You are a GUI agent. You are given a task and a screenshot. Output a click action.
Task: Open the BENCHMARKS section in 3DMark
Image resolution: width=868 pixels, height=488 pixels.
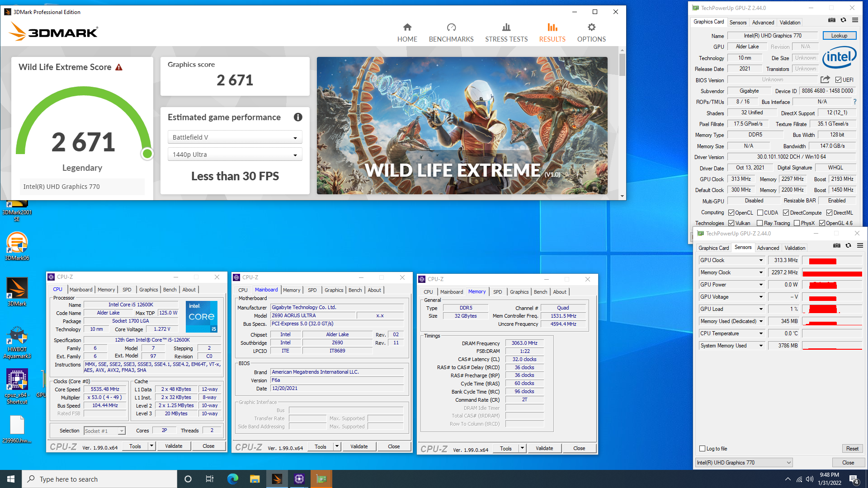[451, 33]
